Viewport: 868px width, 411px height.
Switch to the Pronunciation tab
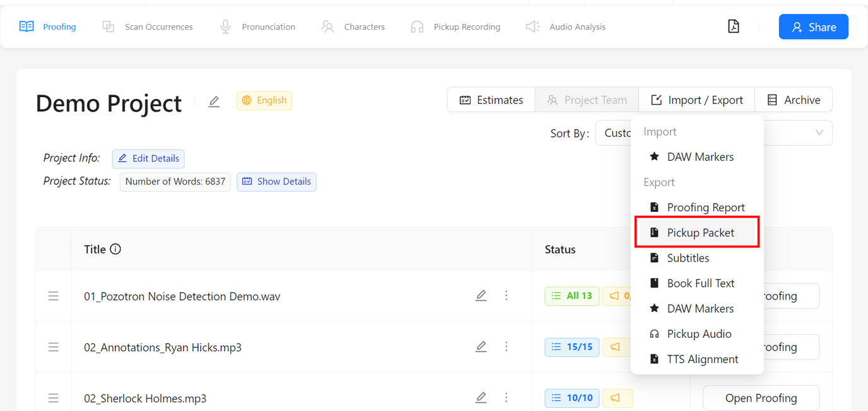tap(257, 26)
